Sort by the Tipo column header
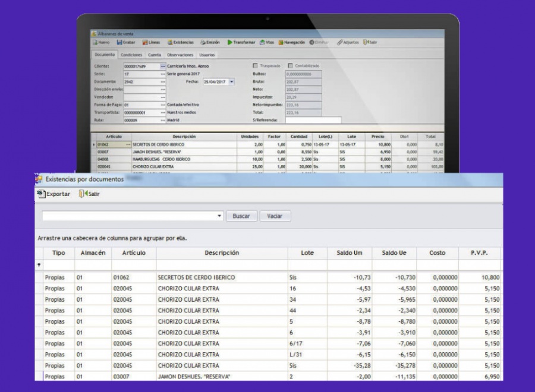This screenshot has width=535, height=392. tap(59, 253)
